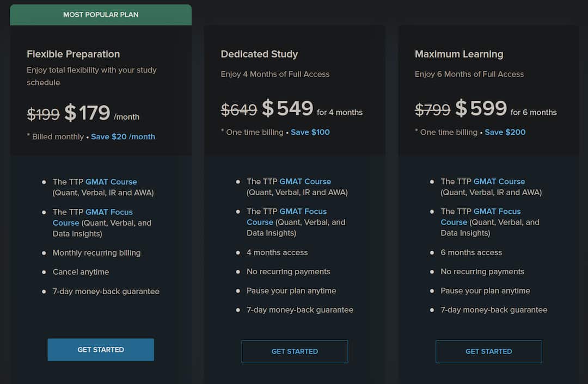Click the Most Popular Plan banner
This screenshot has width=588, height=384.
click(x=101, y=15)
